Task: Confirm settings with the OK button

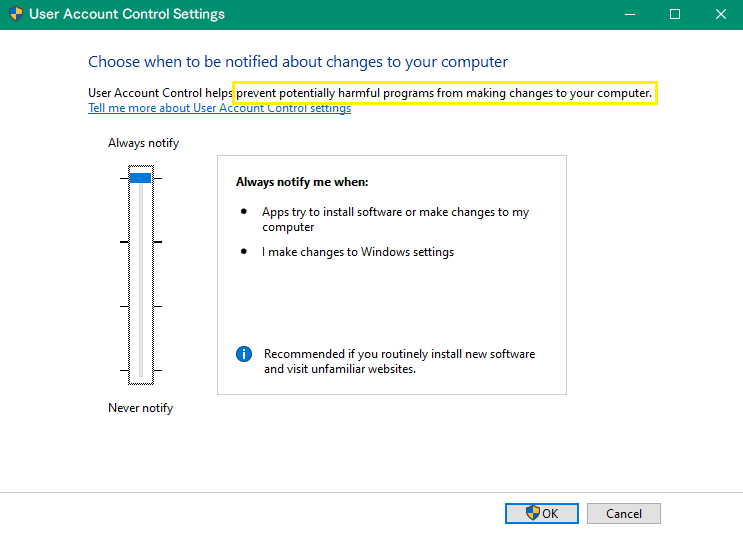Action: pyautogui.click(x=542, y=513)
